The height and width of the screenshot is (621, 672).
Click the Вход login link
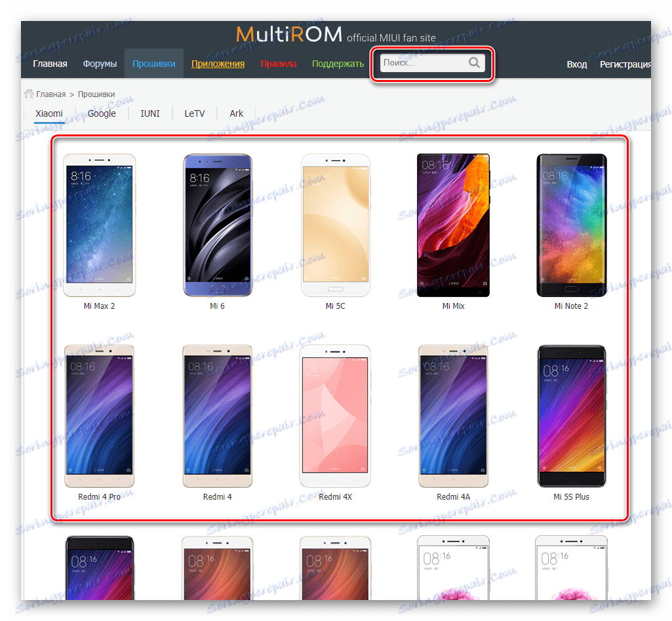(577, 64)
